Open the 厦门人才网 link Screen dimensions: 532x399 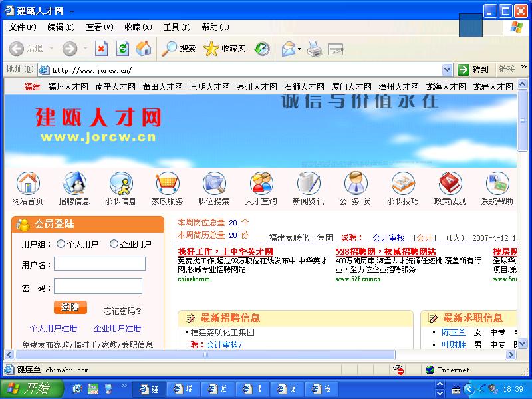351,87
